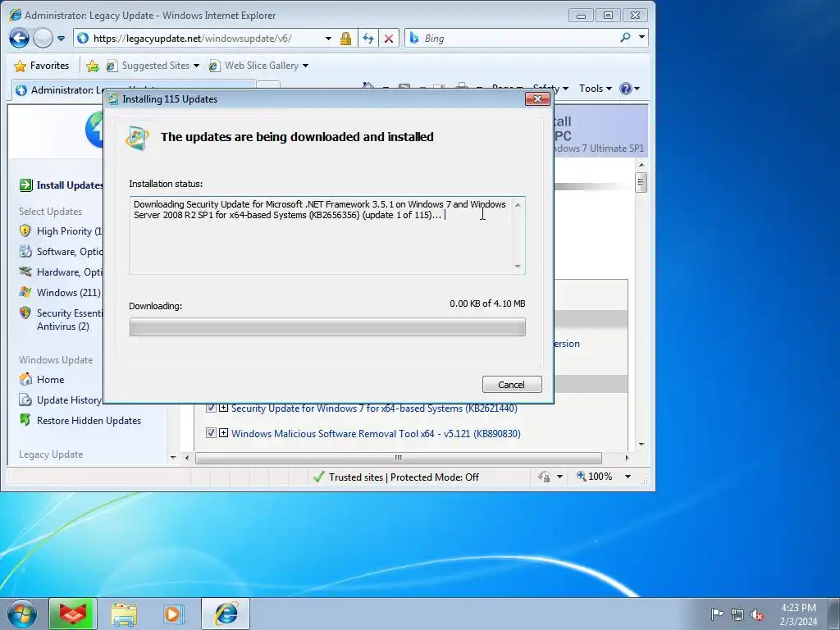Click the blue Help question mark icon

[626, 89]
